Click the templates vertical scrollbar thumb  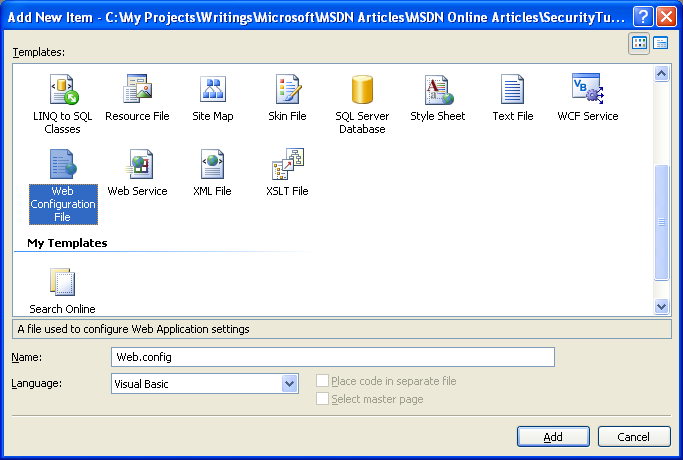tap(661, 222)
